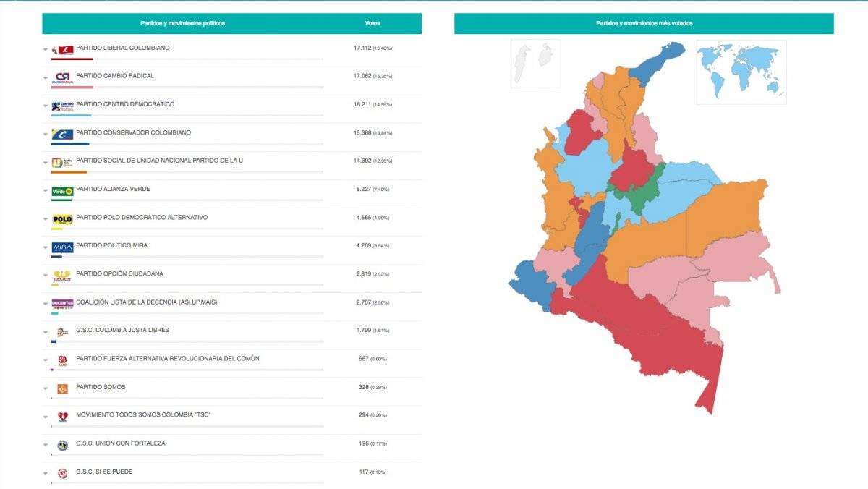Click the Partidos y movimientos políticos column header
Viewport: 868px width, 489px height.
coord(182,23)
